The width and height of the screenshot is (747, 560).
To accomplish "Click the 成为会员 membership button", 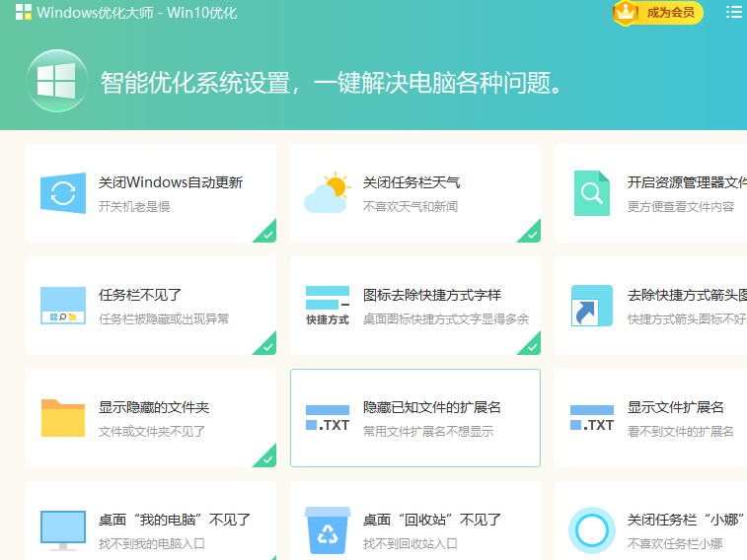I will pyautogui.click(x=657, y=13).
